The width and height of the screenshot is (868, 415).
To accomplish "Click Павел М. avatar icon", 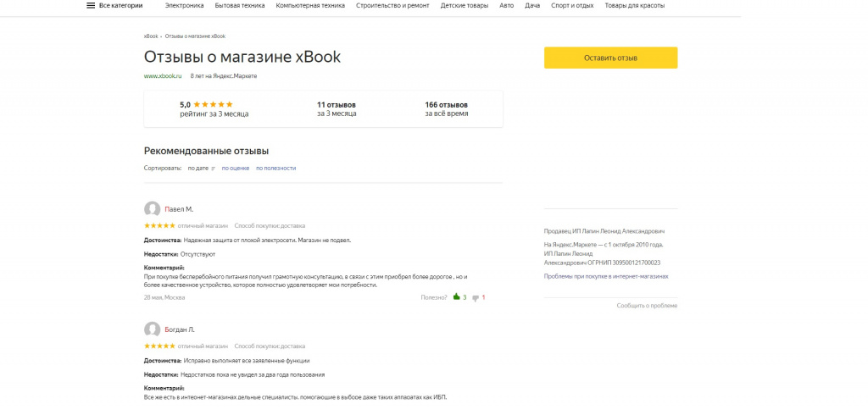I will pos(153,209).
